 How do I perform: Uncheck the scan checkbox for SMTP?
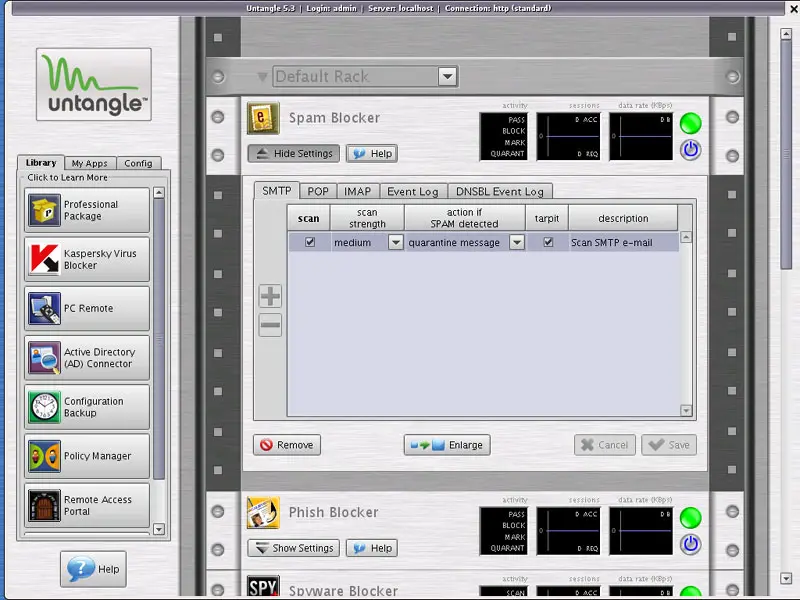(x=310, y=242)
